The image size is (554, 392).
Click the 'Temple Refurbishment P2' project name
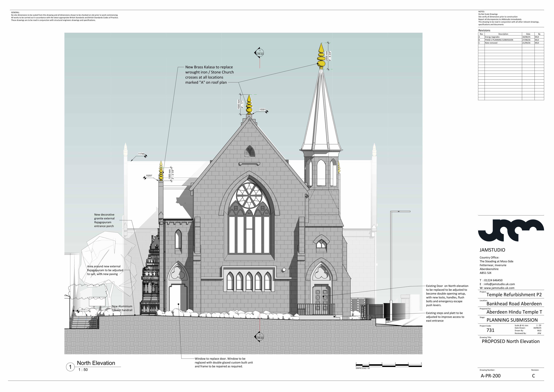pyautogui.click(x=514, y=295)
